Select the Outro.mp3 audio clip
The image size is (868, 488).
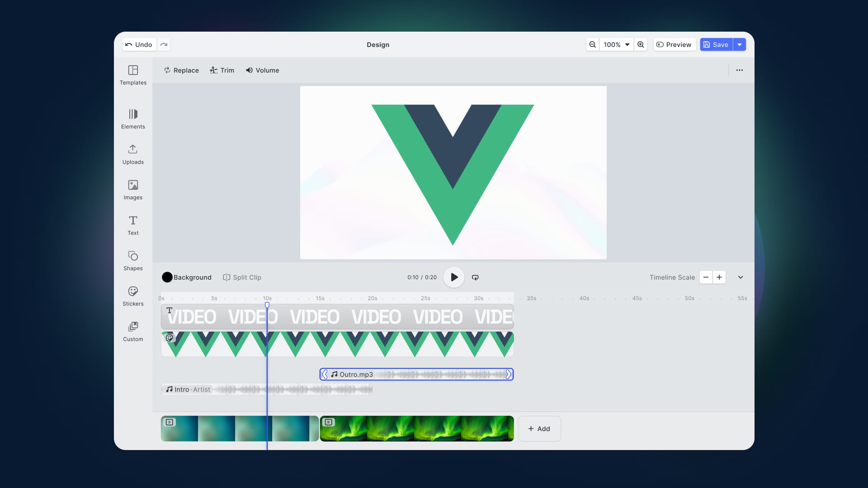416,374
